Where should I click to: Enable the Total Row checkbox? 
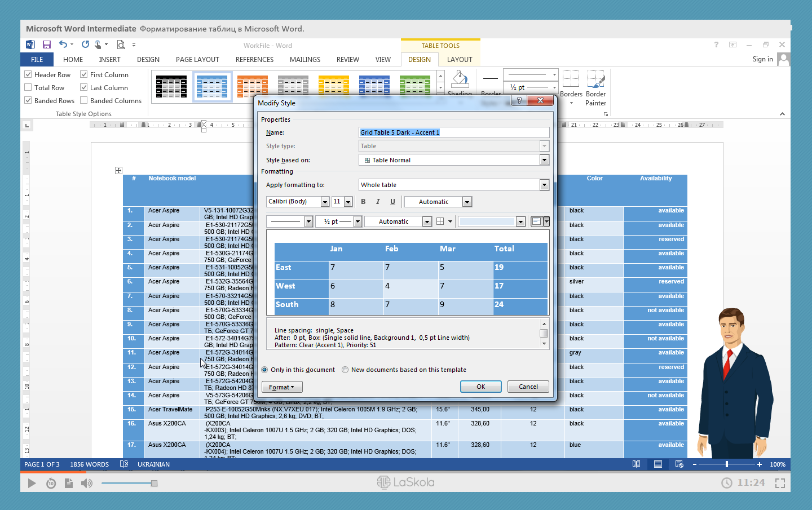28,87
